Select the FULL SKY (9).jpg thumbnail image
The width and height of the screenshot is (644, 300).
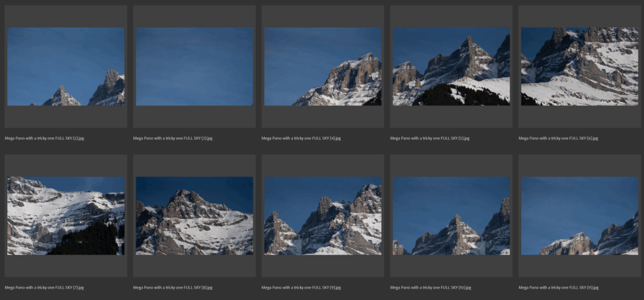(323, 216)
